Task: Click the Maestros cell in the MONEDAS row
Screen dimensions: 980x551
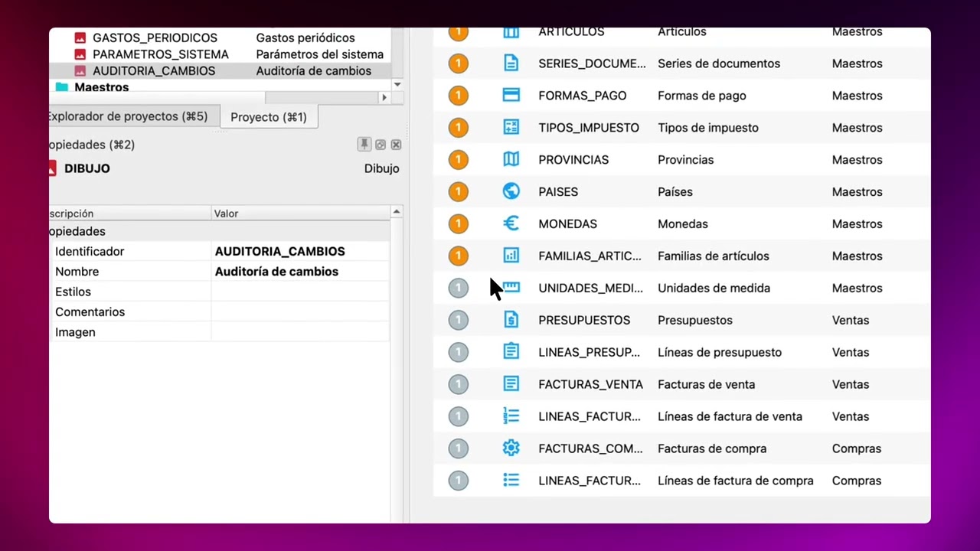Action: pos(857,224)
